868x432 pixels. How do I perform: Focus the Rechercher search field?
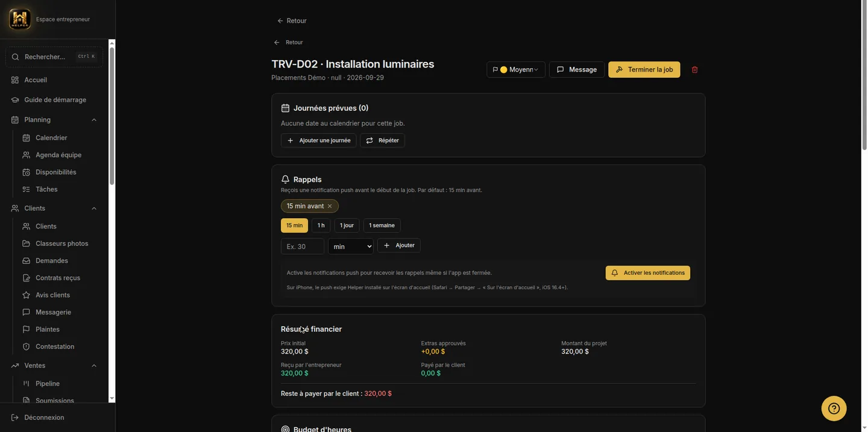click(54, 57)
